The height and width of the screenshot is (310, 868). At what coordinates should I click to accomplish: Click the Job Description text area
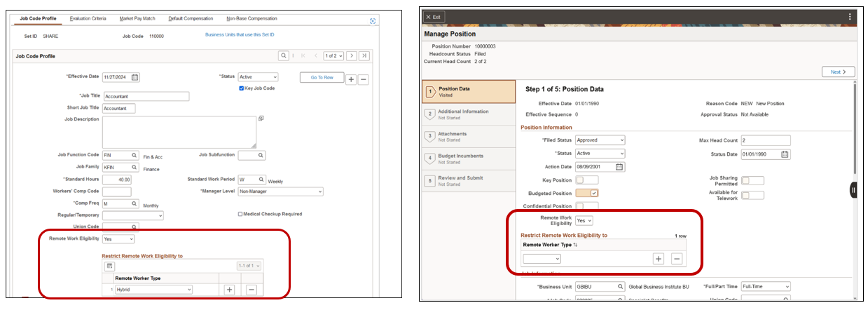tap(179, 132)
